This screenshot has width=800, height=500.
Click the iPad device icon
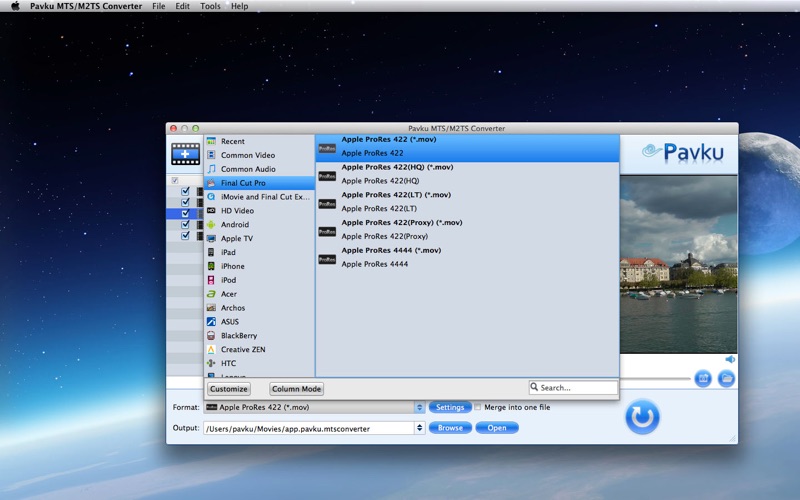tap(211, 252)
